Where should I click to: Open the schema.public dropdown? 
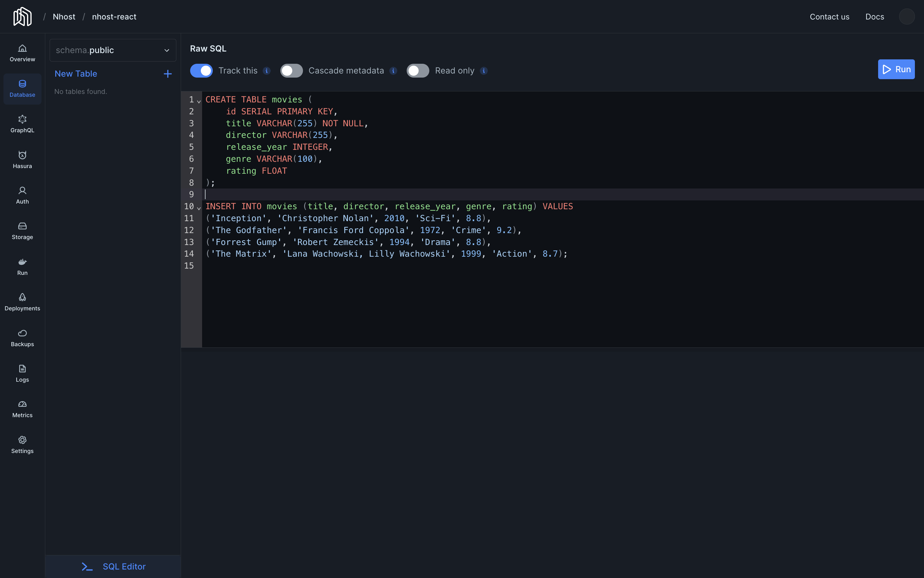click(x=113, y=50)
